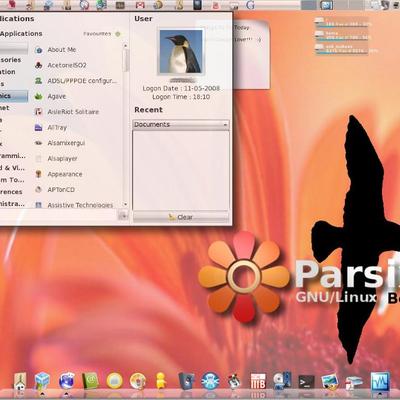Click the Google G icon in top panel
Image resolution: width=400 pixels, height=400 pixels.
(250, 5)
